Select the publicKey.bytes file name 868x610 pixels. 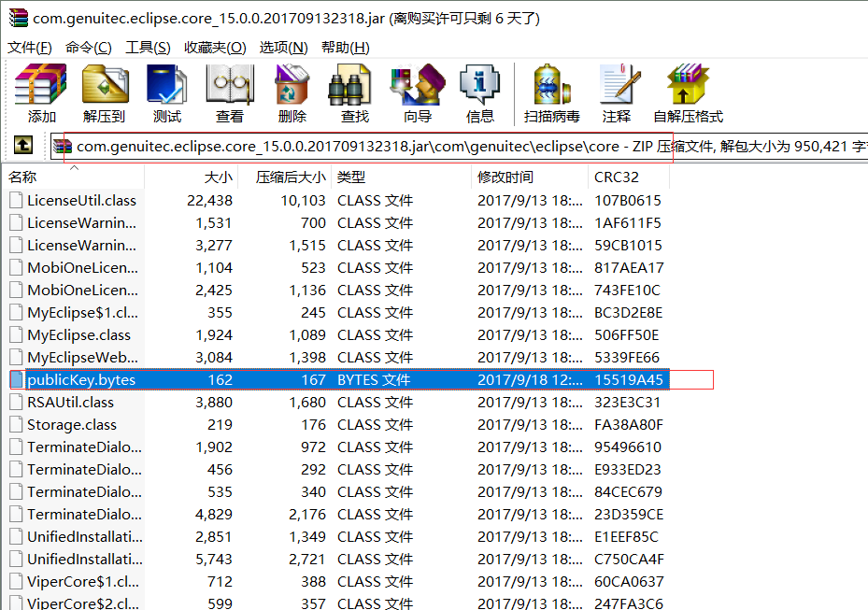(81, 379)
